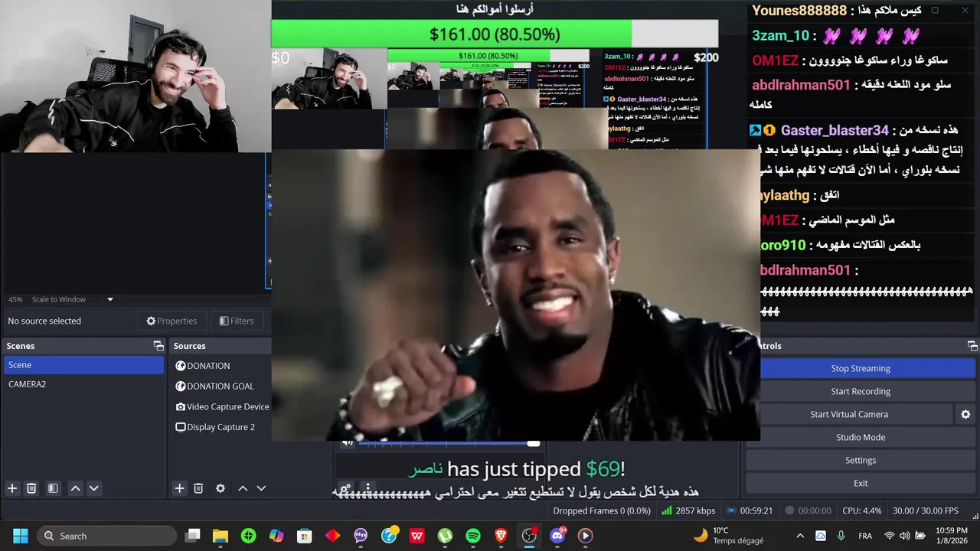Mute the audio track speaker icon
Image resolution: width=980 pixels, height=551 pixels.
(348, 442)
